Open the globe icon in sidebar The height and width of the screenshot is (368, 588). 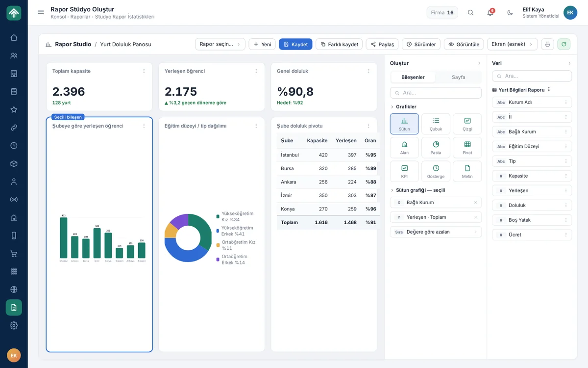coord(14,289)
